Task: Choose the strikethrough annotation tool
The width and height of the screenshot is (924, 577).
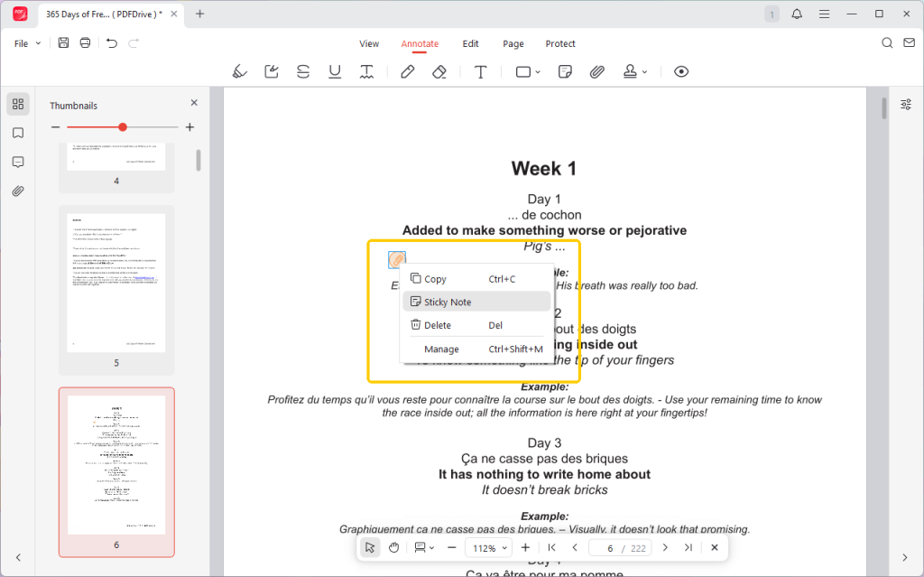Action: [303, 72]
